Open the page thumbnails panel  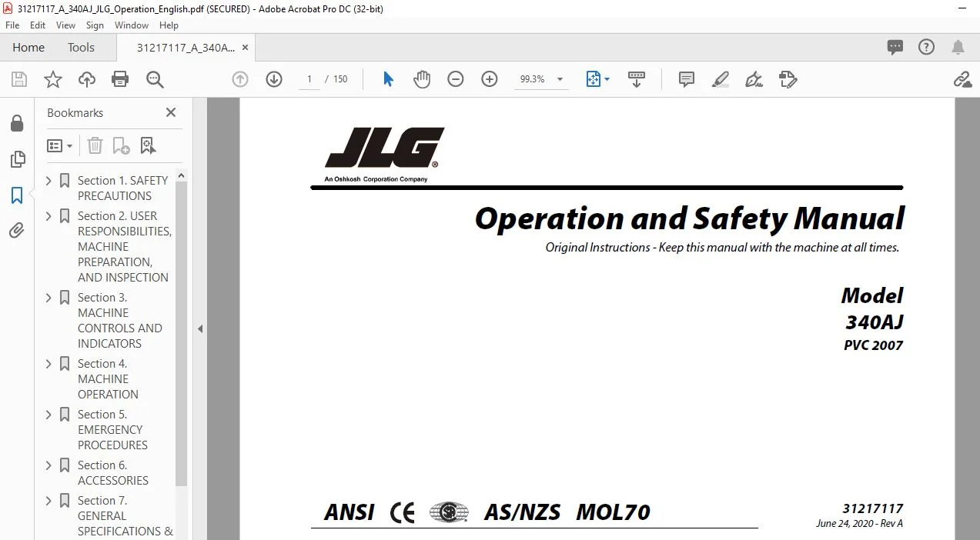pyautogui.click(x=17, y=160)
